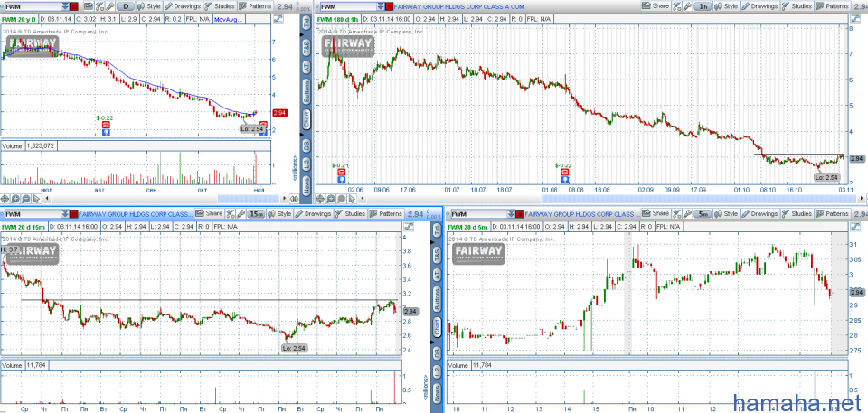
Task: Open the 5m timeframe selector
Action: (x=703, y=213)
